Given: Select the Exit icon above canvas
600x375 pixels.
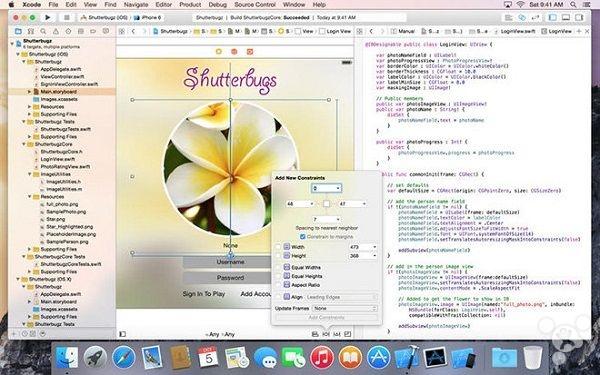Looking at the screenshot, I should tap(250, 51).
